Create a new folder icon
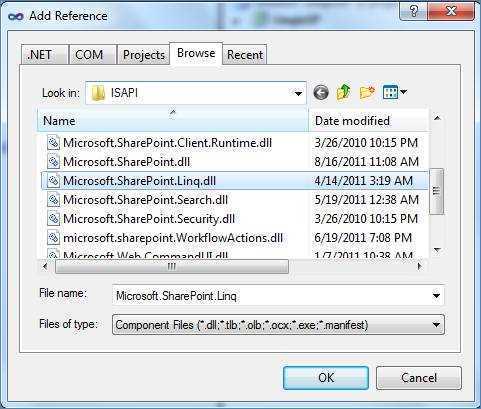Image resolution: width=481 pixels, height=409 pixels. point(367,92)
